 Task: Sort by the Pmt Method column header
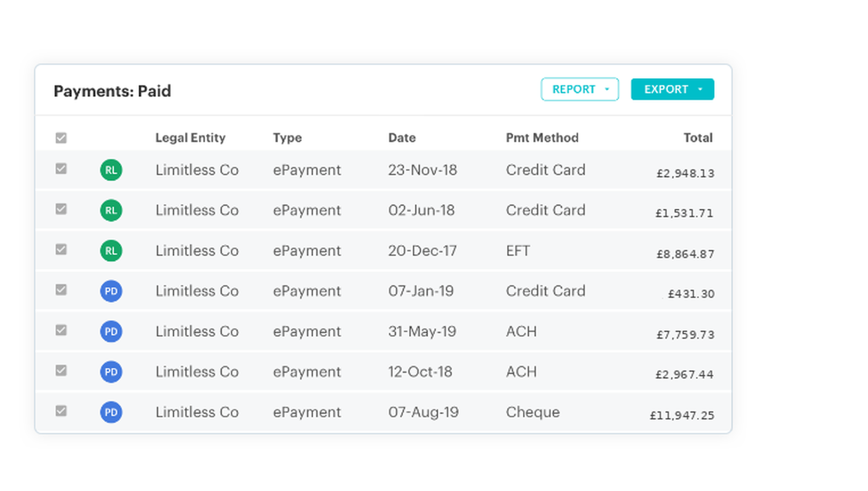[542, 138]
